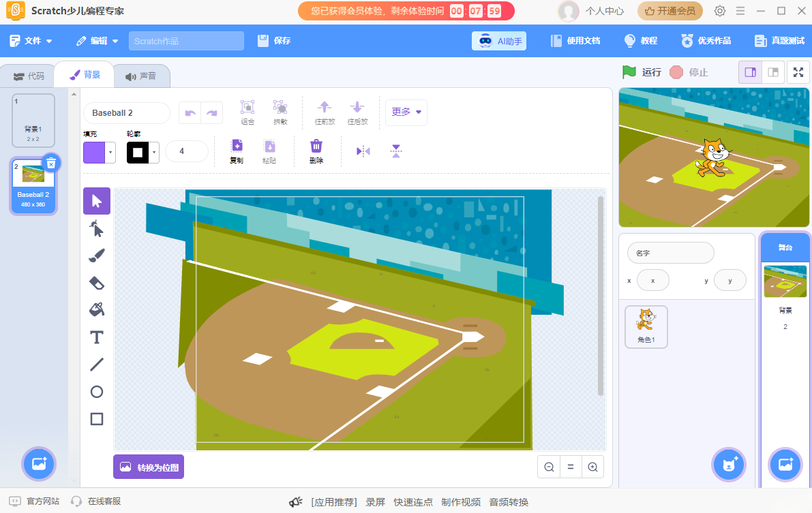
Task: Click the 转换为位图 button
Action: (149, 467)
